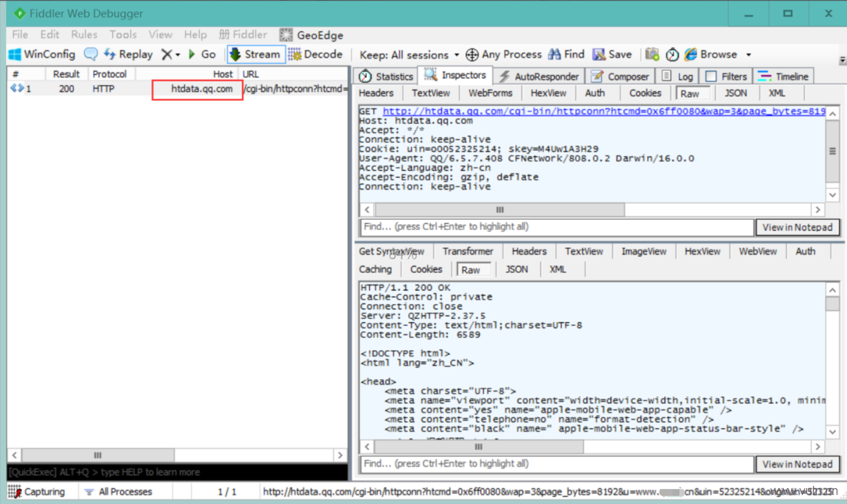Select request HexView tab

(548, 93)
